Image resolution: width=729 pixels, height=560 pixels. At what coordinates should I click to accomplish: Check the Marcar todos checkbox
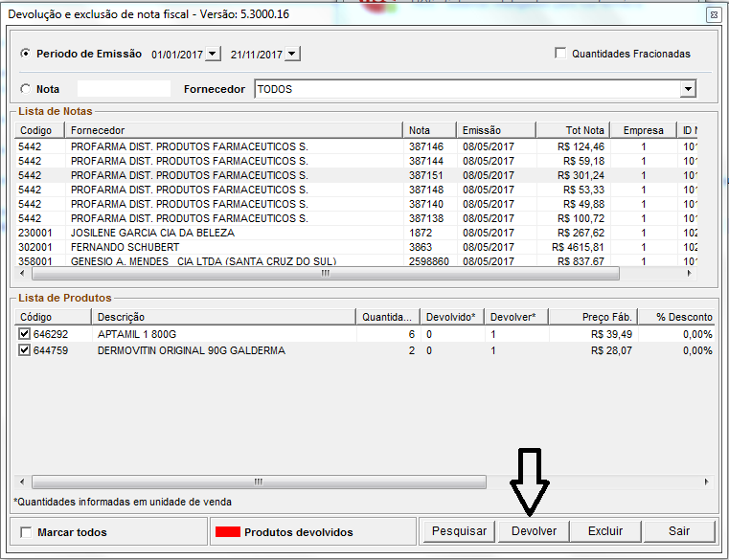26,532
